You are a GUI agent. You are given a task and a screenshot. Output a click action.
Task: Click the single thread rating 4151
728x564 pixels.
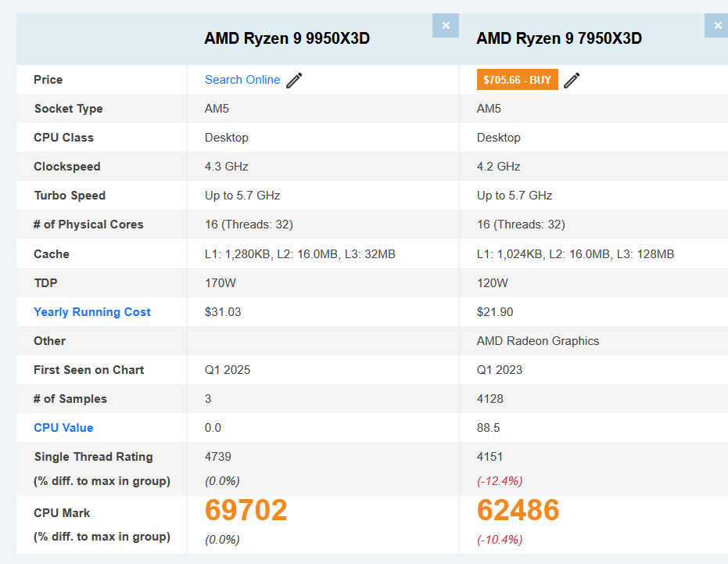point(490,457)
